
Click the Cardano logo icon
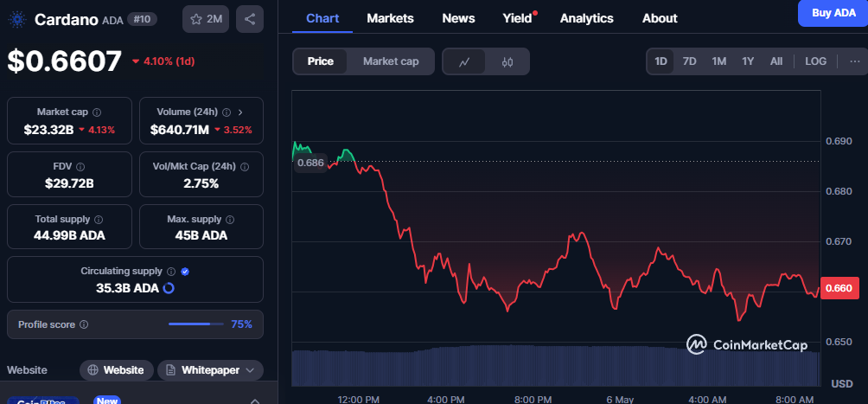[x=17, y=19]
